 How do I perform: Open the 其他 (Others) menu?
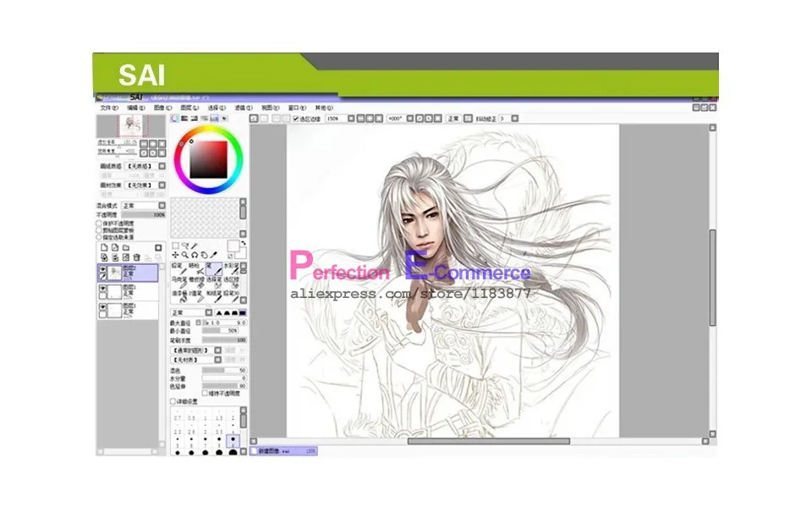click(x=324, y=108)
